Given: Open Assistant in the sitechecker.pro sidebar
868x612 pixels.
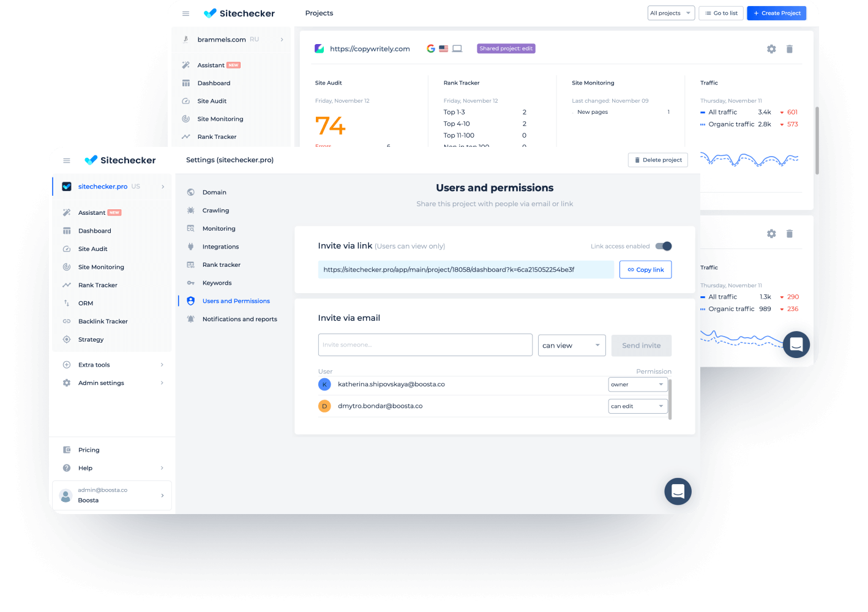Looking at the screenshot, I should (91, 212).
